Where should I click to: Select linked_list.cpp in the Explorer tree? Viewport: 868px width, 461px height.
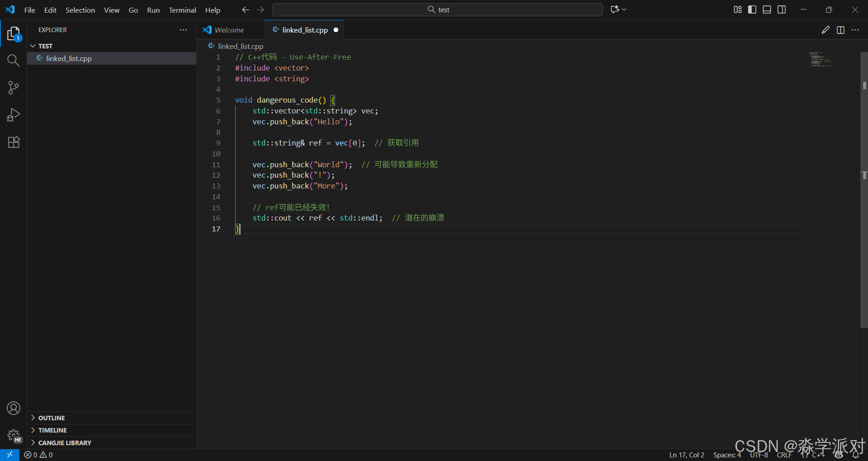112,58
